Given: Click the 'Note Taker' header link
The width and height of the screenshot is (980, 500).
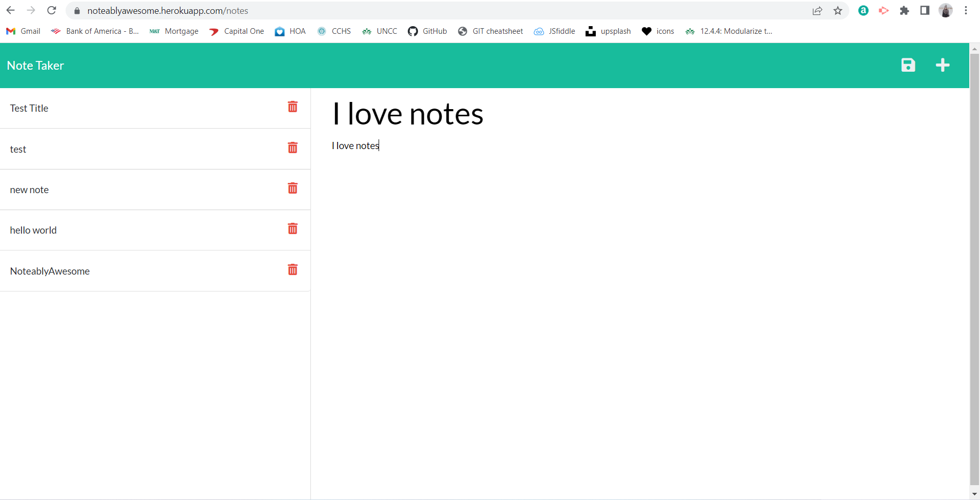Looking at the screenshot, I should [35, 66].
